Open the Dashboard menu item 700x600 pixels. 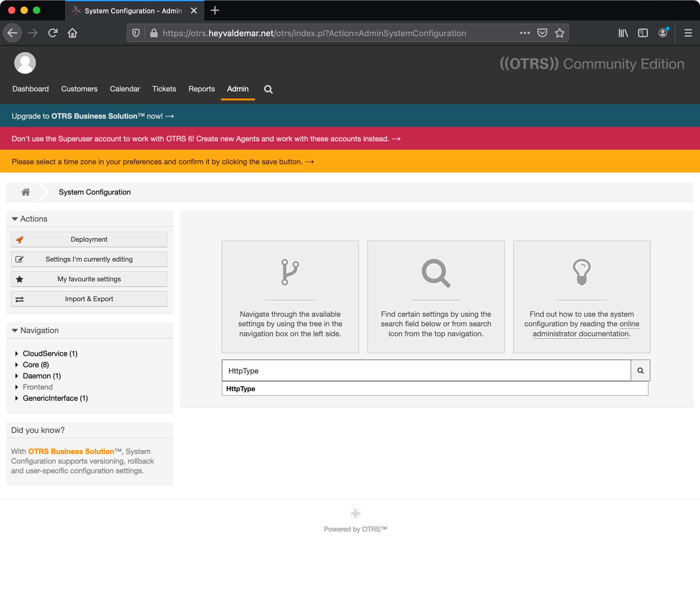click(30, 89)
